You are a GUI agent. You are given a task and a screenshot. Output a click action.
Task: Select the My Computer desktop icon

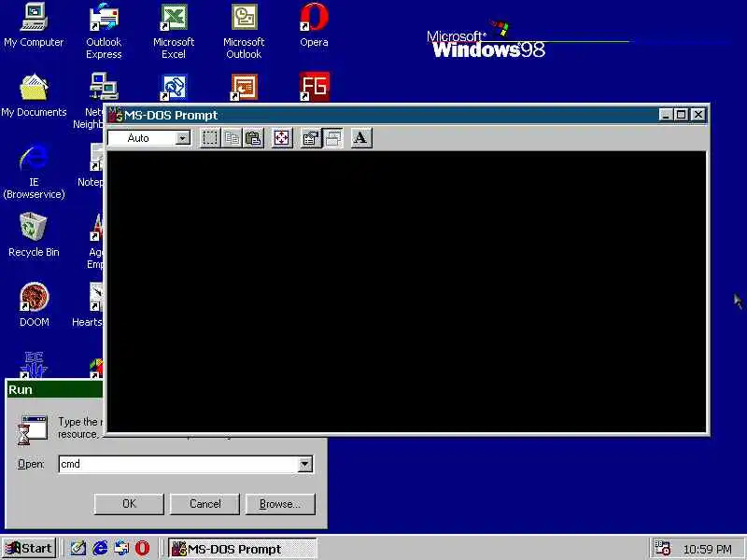pyautogui.click(x=34, y=25)
